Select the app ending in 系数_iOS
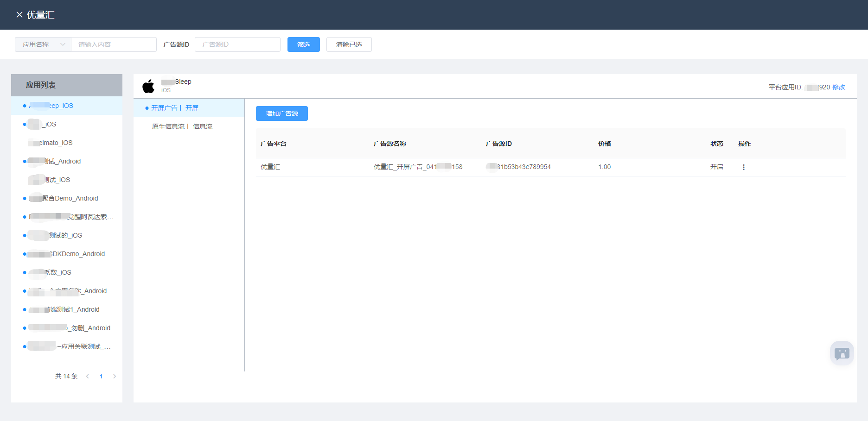 [x=67, y=272]
